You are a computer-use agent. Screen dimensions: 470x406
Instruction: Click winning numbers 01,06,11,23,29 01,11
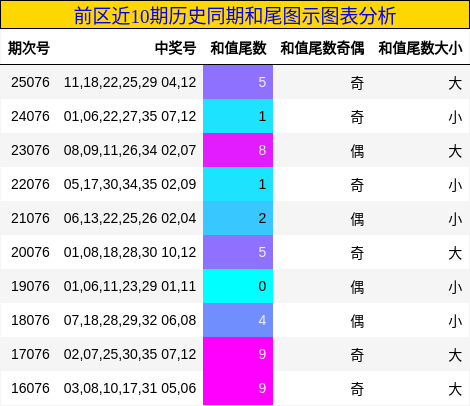(130, 286)
